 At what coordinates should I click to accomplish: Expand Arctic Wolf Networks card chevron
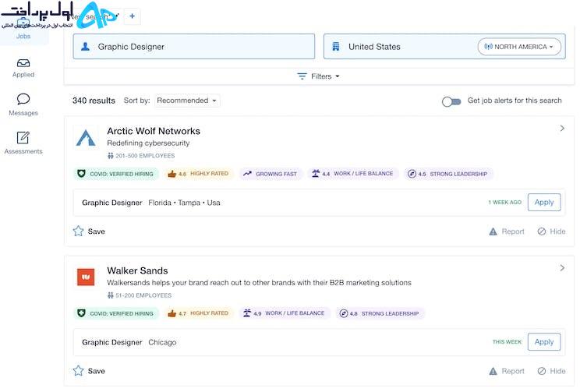coord(562,129)
